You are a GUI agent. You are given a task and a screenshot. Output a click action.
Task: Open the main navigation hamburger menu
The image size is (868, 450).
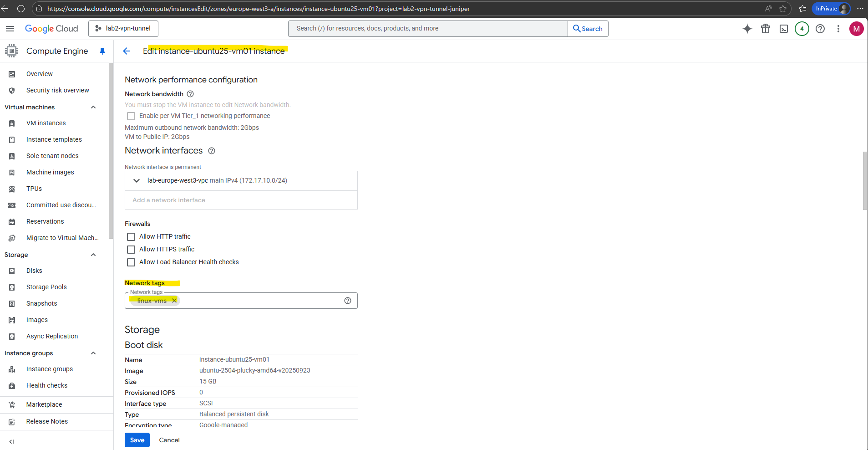pyautogui.click(x=10, y=29)
